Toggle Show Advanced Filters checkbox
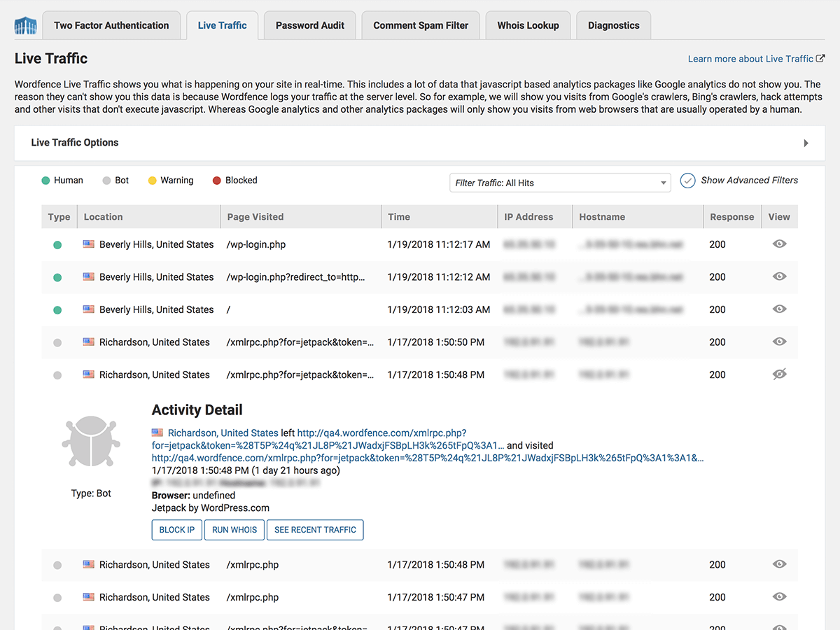This screenshot has width=840, height=630. tap(687, 181)
